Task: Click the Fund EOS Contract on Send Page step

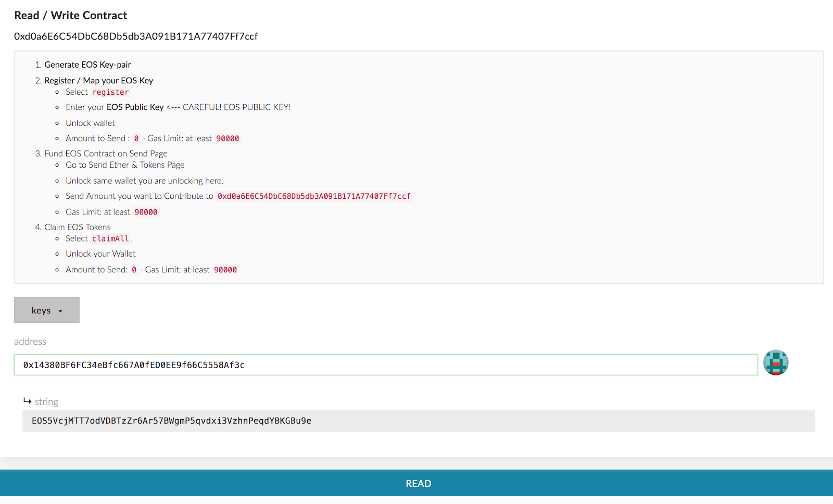Action: [106, 154]
